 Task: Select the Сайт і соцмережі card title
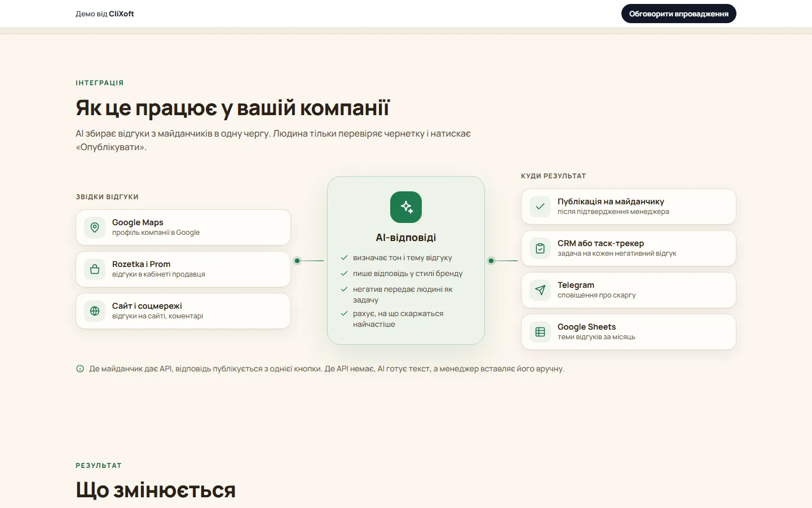pos(147,306)
